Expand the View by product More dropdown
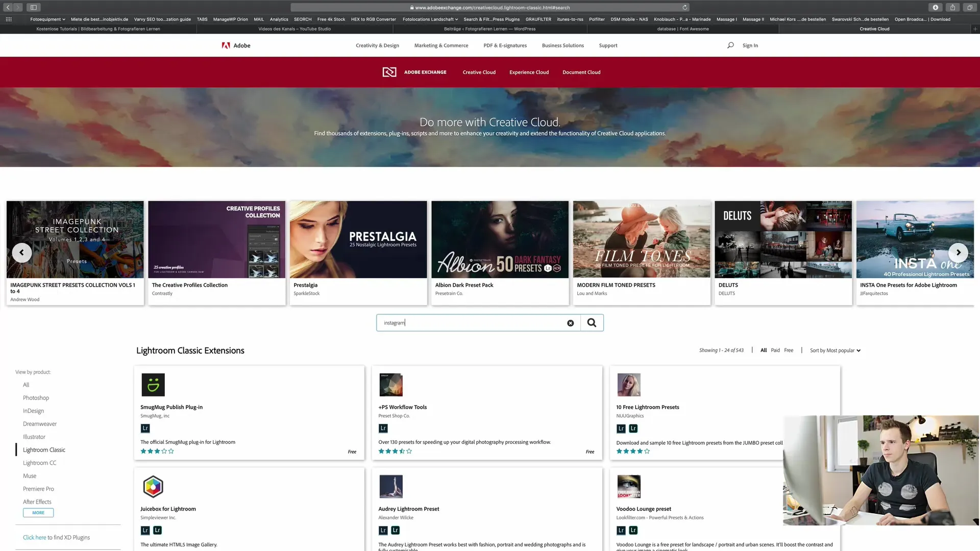The image size is (980, 551). coord(38,513)
